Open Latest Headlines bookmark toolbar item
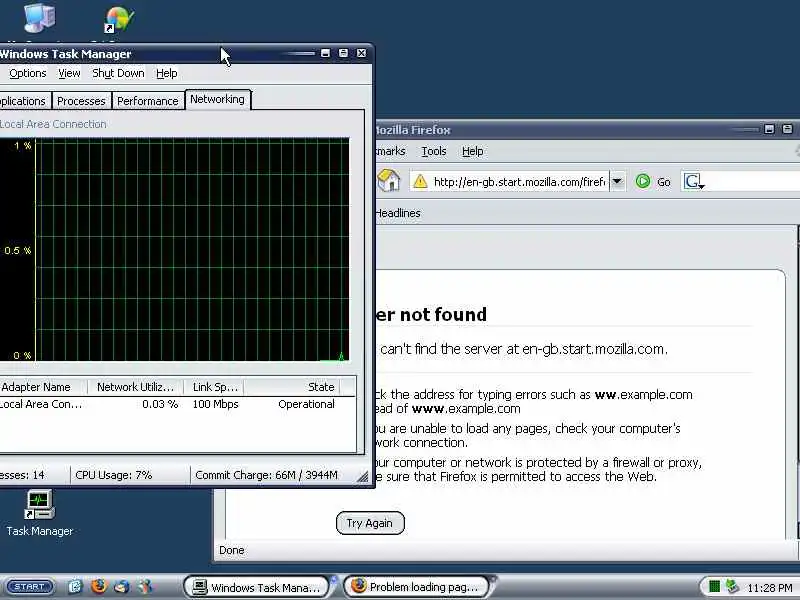 coord(398,213)
